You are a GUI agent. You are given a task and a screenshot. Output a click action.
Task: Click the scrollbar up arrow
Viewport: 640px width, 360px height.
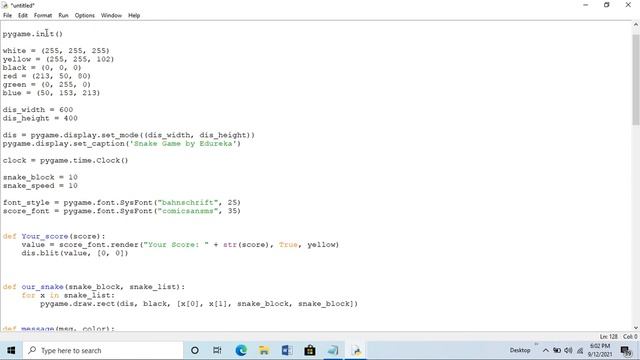coord(636,25)
